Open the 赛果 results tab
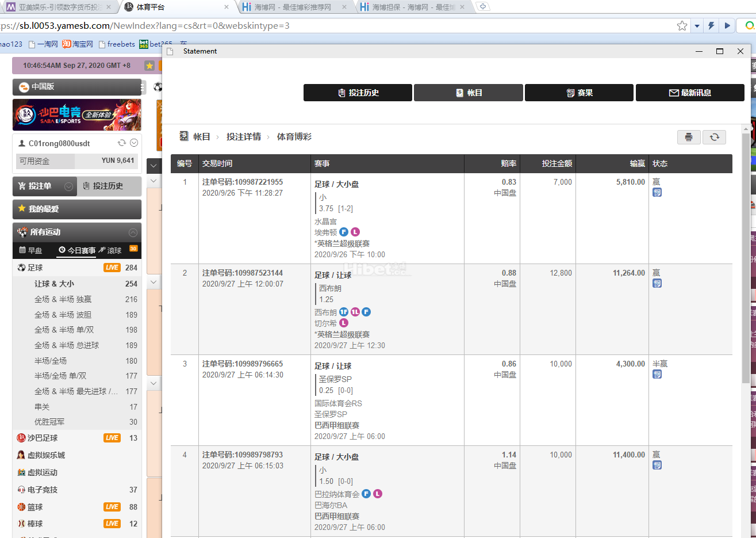This screenshot has height=538, width=756. click(x=579, y=93)
